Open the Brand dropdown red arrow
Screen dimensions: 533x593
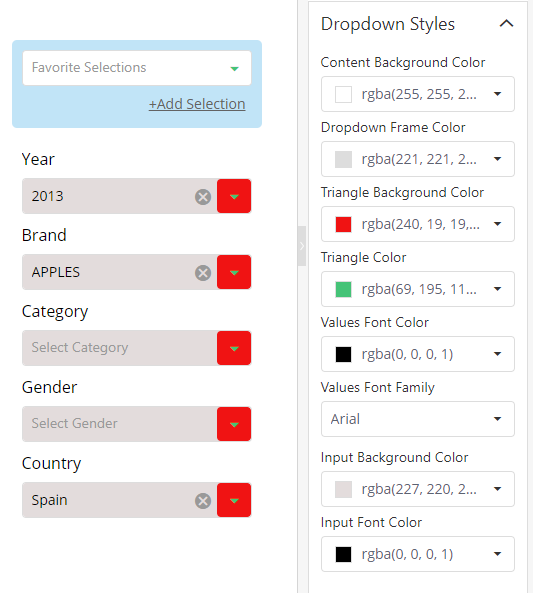234,272
